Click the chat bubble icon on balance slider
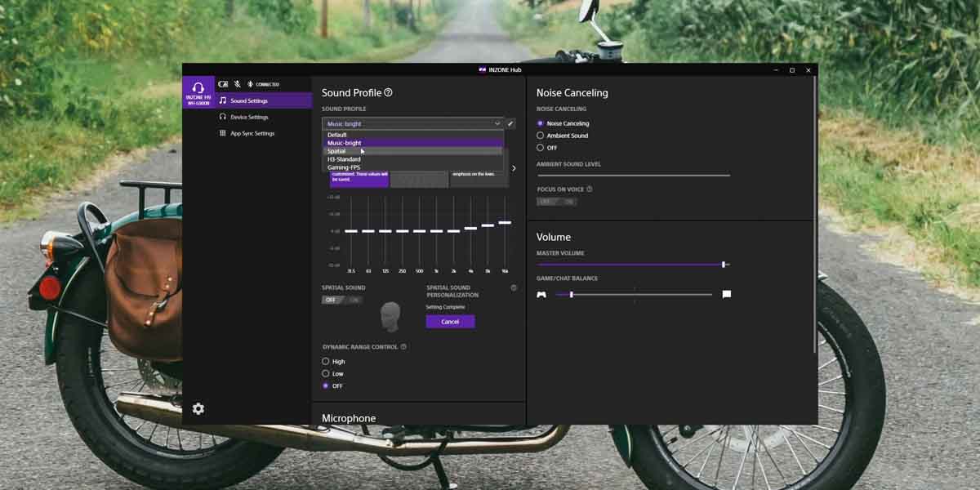This screenshot has height=490, width=980. [727, 294]
